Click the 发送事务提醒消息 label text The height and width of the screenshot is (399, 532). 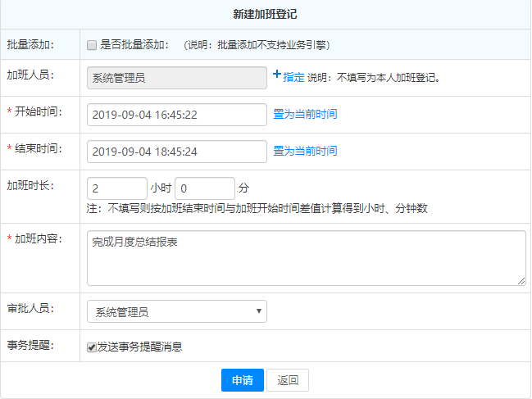click(x=139, y=347)
